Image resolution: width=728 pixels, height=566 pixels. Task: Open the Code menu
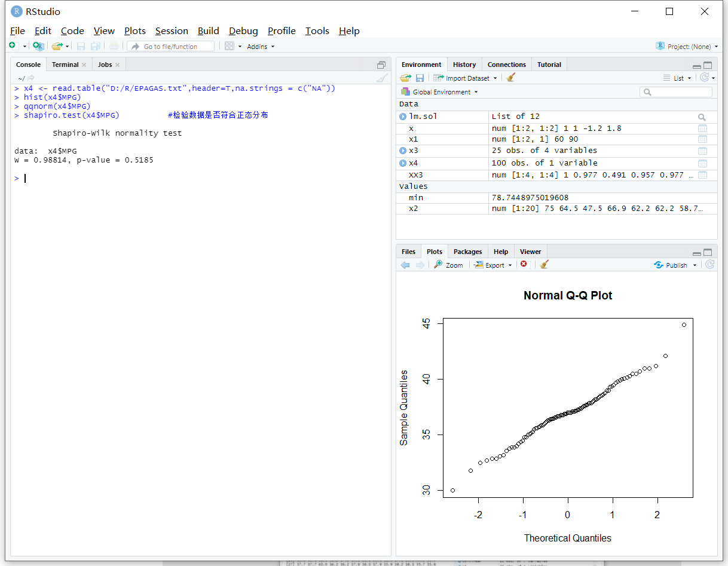pyautogui.click(x=72, y=30)
